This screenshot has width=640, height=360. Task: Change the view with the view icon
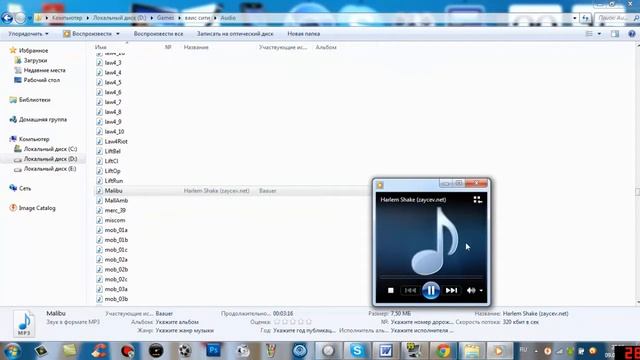tap(589, 34)
